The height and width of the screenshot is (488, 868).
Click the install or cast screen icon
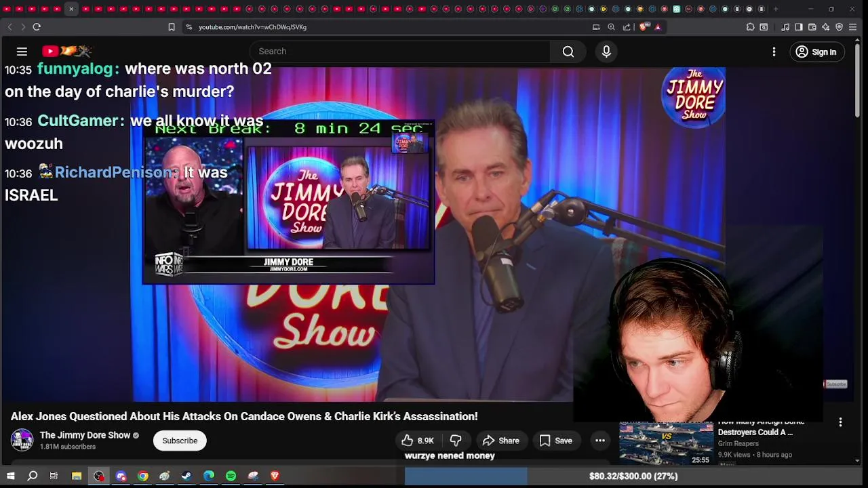click(596, 27)
